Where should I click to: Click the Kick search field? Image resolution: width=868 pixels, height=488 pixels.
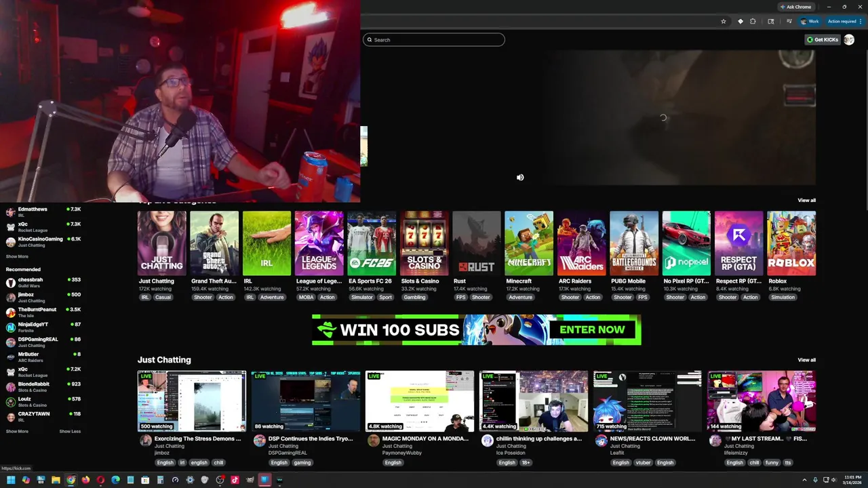point(434,40)
